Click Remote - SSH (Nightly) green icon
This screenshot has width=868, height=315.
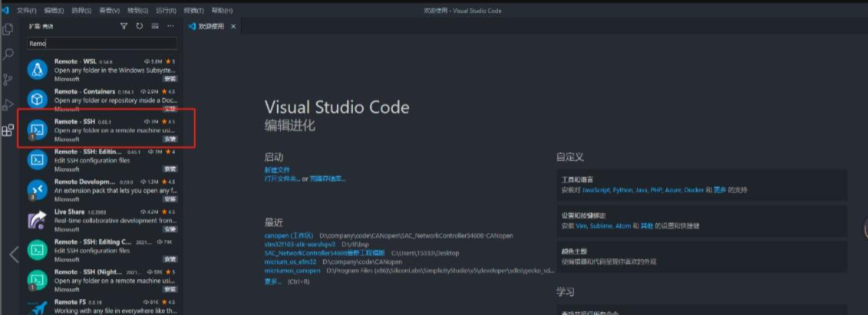(37, 281)
